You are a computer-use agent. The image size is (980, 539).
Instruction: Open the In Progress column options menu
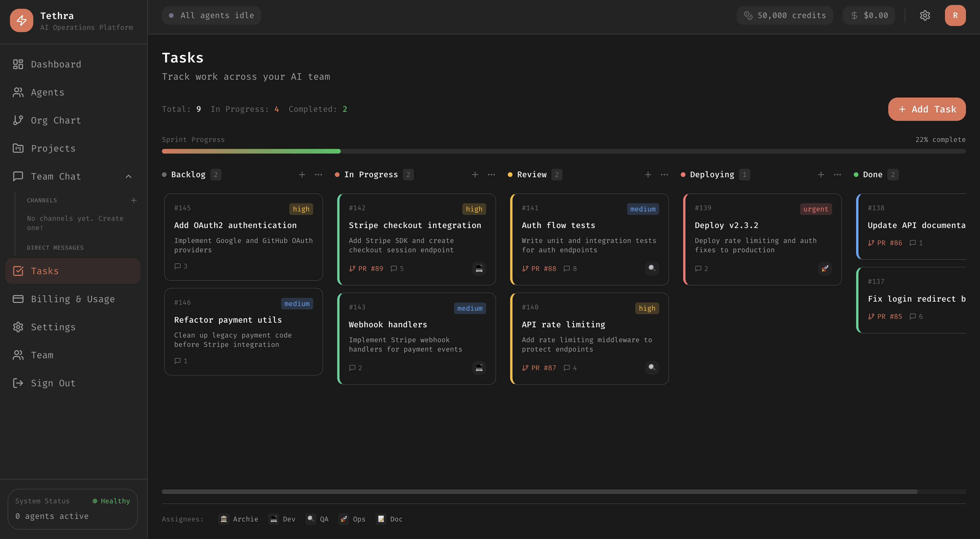coord(491,175)
